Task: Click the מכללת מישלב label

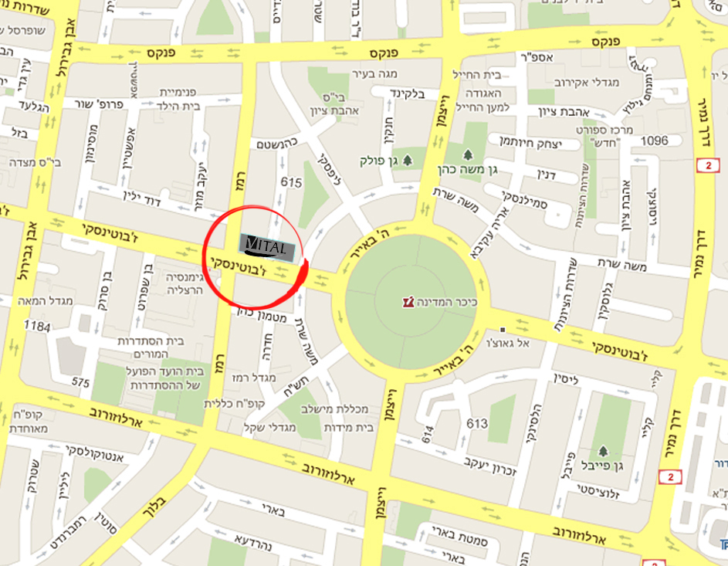Action: click(x=335, y=409)
